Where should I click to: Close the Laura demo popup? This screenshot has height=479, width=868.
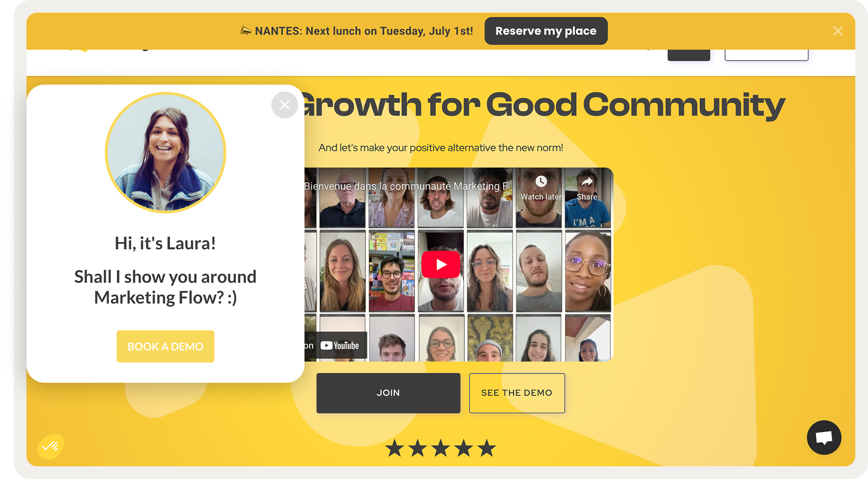[284, 105]
